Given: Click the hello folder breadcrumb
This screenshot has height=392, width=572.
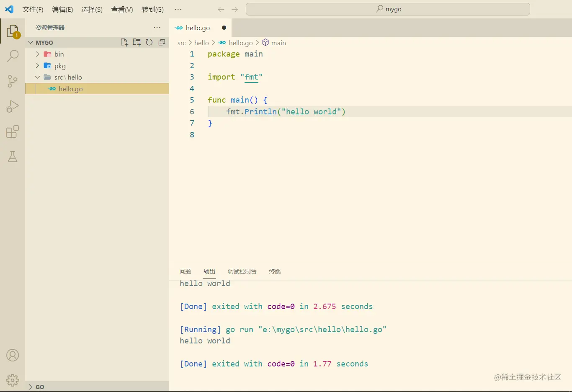Looking at the screenshot, I should (201, 43).
